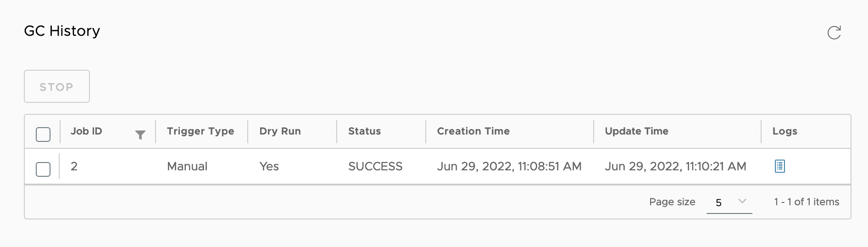Expand the Page size dropdown
This screenshot has height=247, width=868.
(x=729, y=202)
